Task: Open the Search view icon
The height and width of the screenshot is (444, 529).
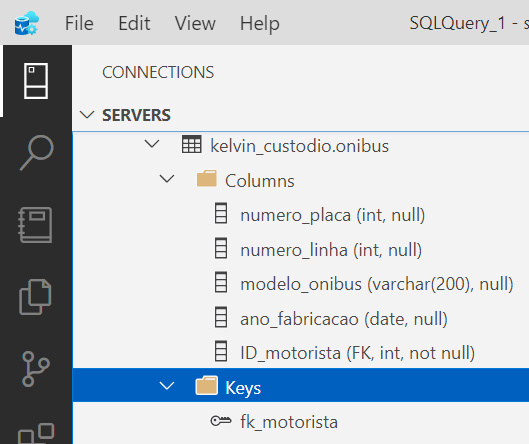Action: pyautogui.click(x=36, y=153)
